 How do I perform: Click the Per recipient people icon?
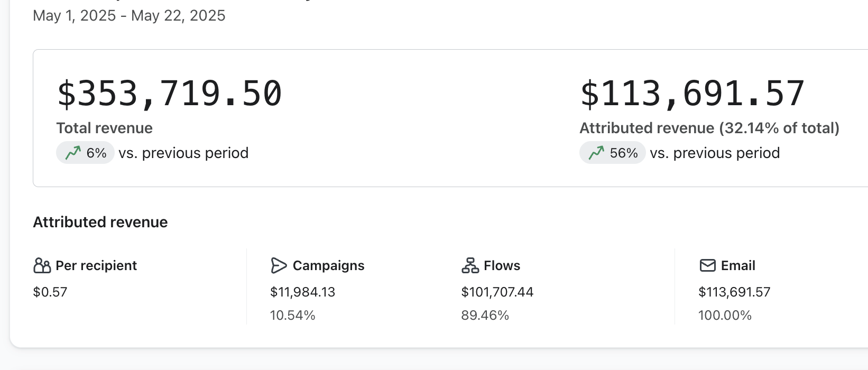tap(42, 265)
